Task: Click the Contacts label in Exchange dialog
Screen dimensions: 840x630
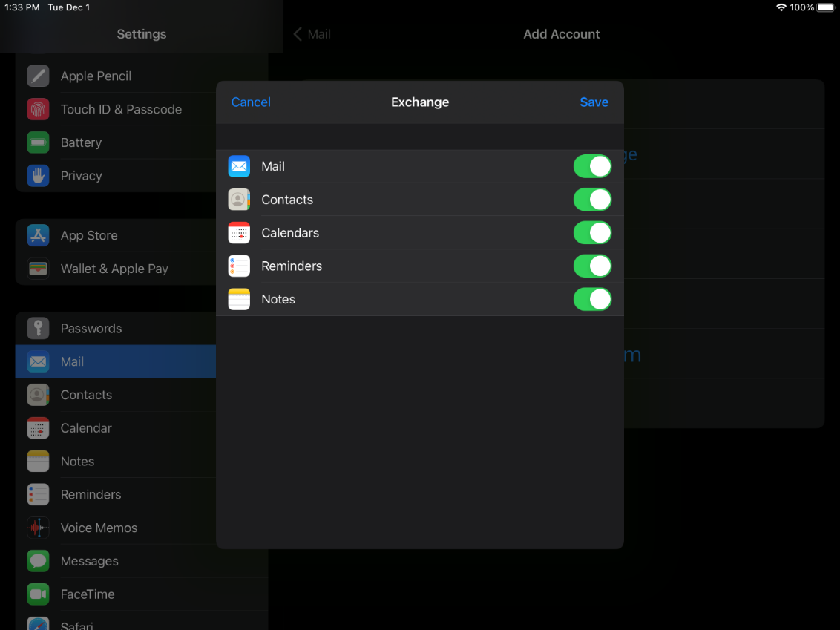Action: click(287, 200)
